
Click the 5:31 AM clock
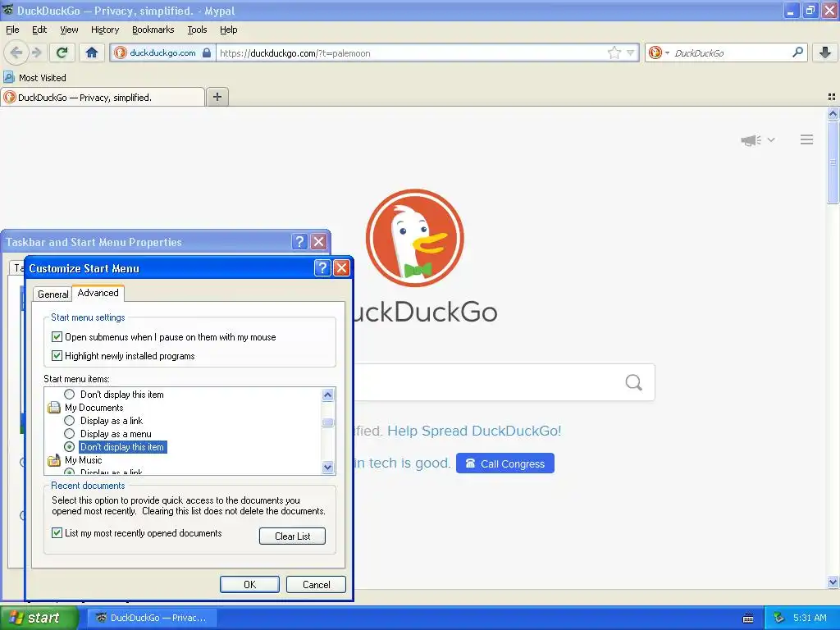tap(810, 618)
